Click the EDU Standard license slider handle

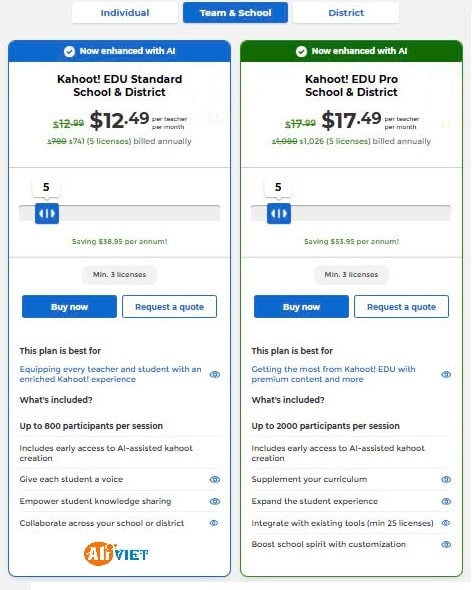[x=47, y=213]
